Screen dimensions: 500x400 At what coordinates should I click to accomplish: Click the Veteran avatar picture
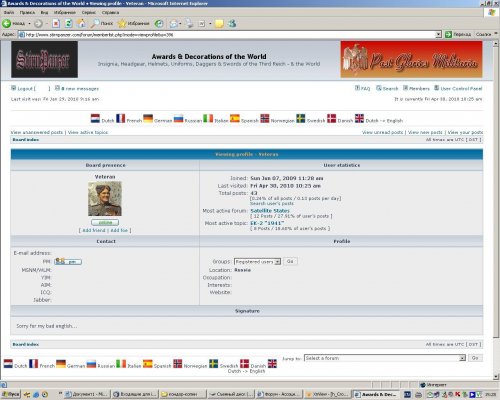pyautogui.click(x=105, y=199)
